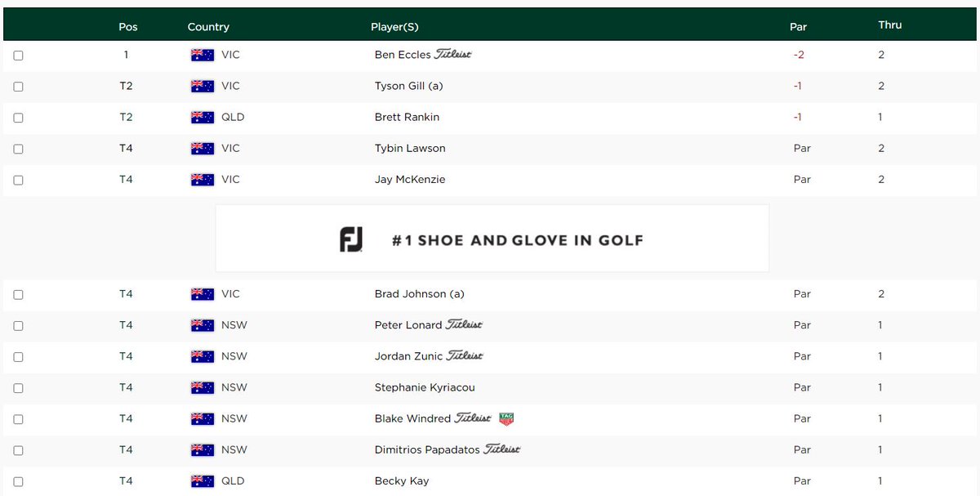Click the FJ logo in the banner ad
The height and width of the screenshot is (496, 980).
pos(350,238)
